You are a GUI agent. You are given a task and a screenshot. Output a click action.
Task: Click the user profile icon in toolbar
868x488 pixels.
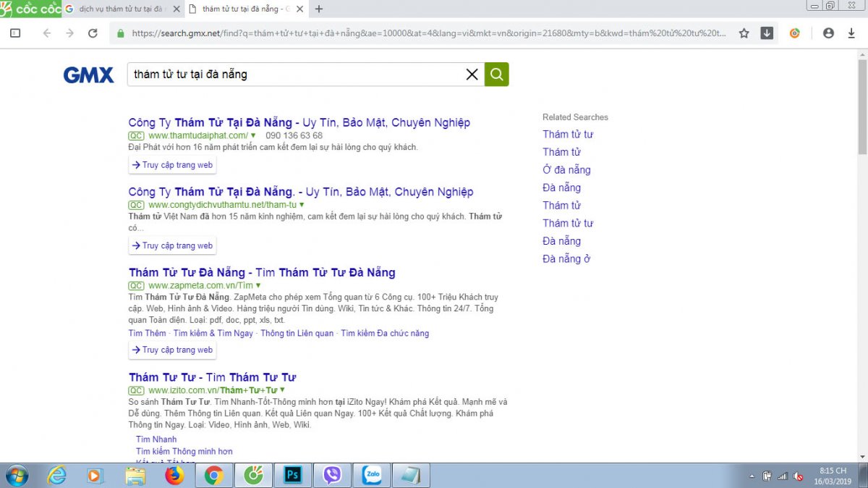click(x=829, y=33)
